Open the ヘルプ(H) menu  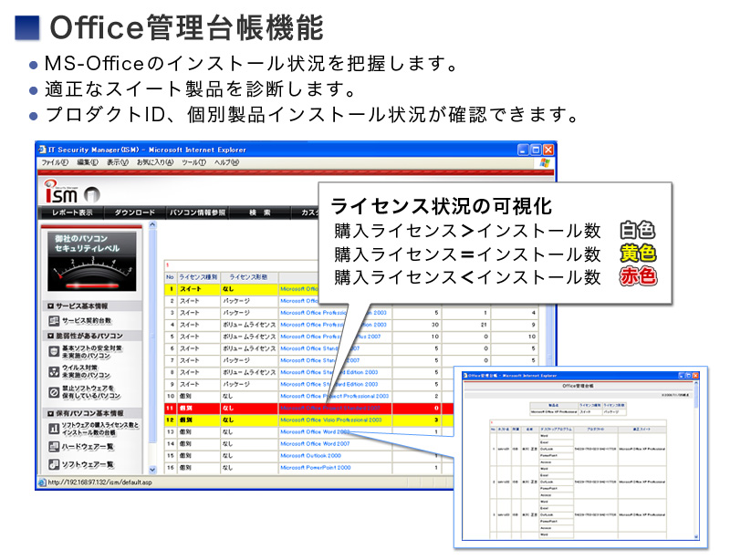click(x=226, y=162)
